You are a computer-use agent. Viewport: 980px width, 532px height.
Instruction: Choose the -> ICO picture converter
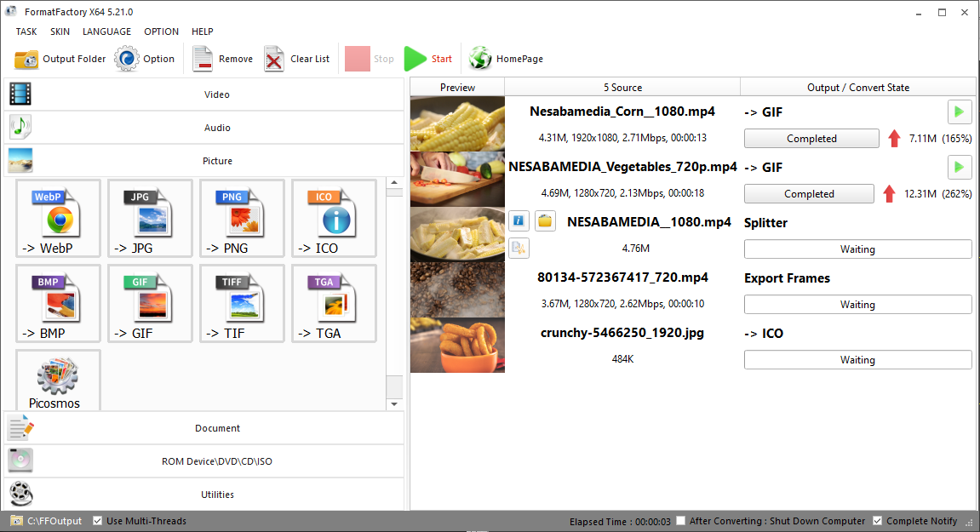pos(334,218)
